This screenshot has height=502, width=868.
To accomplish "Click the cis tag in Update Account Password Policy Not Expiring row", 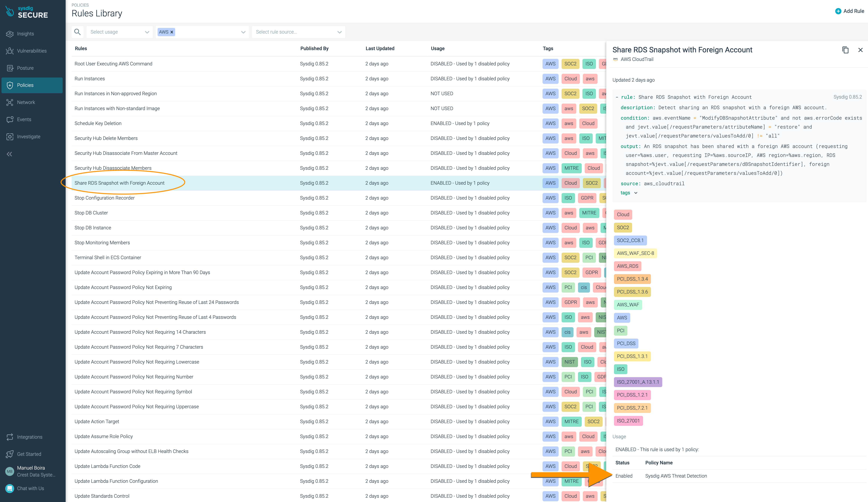I will click(x=584, y=287).
